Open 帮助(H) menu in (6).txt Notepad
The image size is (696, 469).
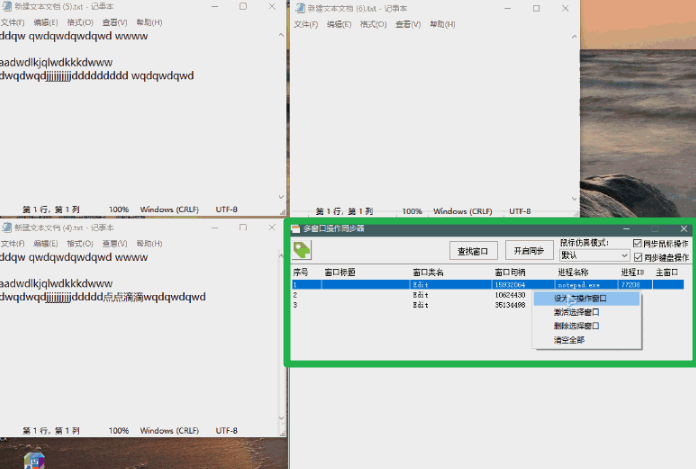(x=443, y=24)
